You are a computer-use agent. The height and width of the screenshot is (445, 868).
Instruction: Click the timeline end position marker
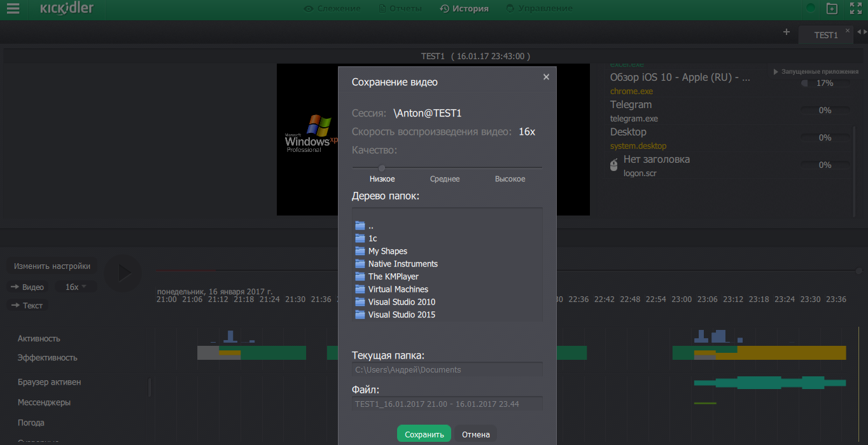point(859,271)
